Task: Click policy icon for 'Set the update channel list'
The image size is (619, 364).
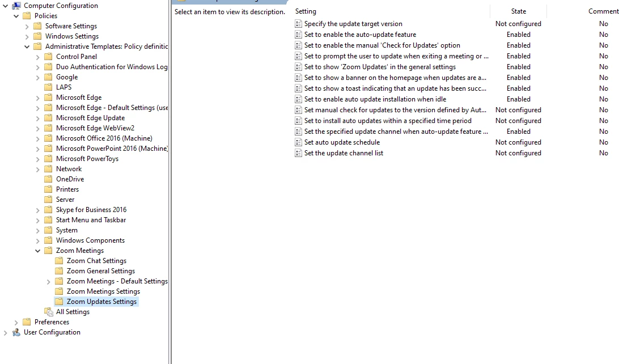Action: [298, 153]
